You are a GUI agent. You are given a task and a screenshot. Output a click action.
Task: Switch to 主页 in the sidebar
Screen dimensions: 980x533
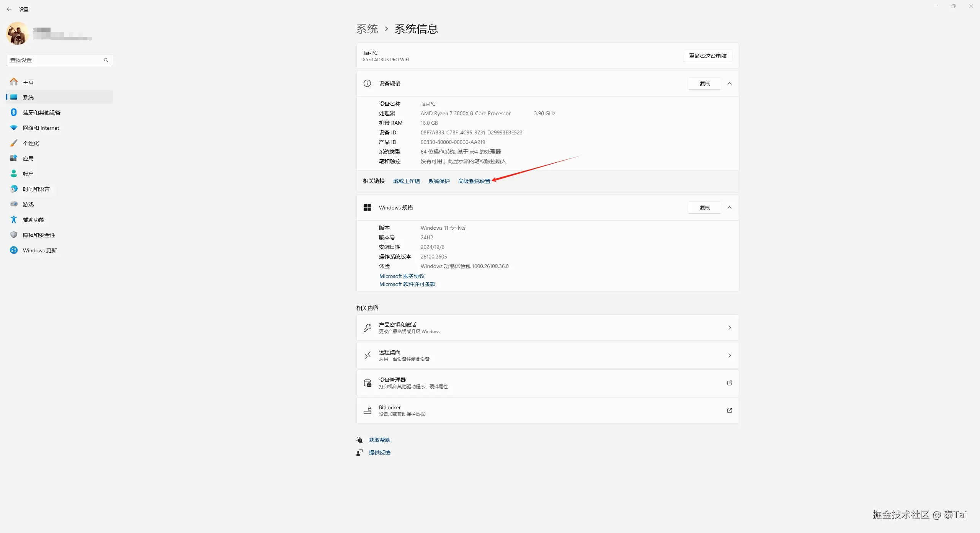(28, 82)
